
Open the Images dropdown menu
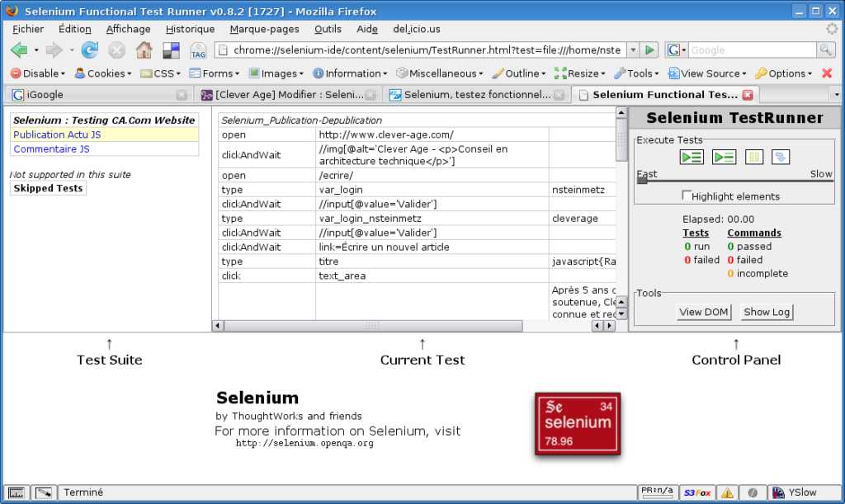click(276, 73)
